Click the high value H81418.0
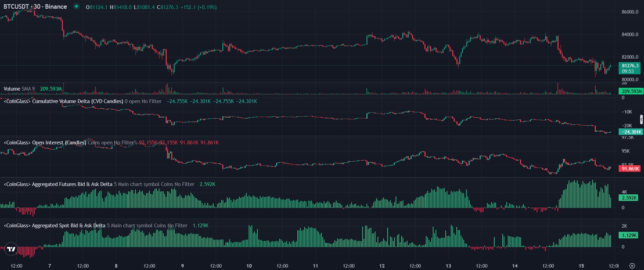Screen dimensions: 644x270 tap(121, 7)
